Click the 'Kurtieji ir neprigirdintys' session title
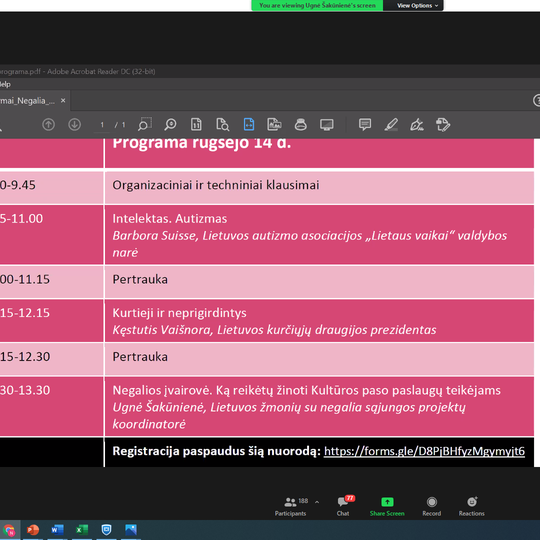 [x=179, y=313]
